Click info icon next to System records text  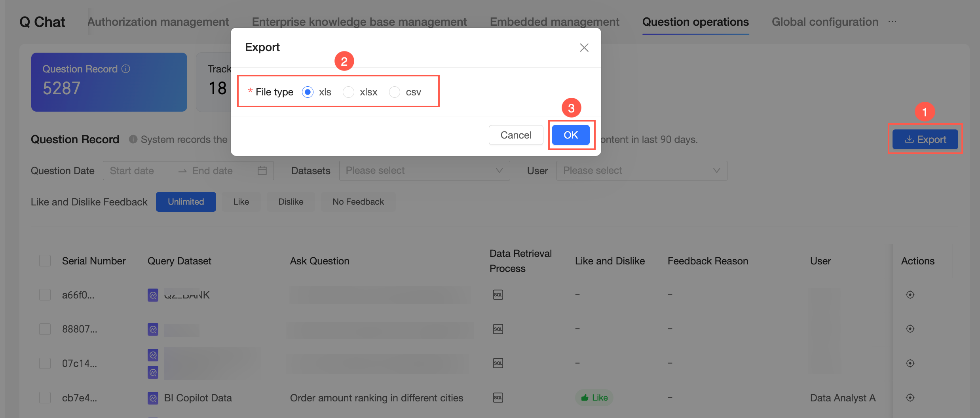tap(133, 139)
